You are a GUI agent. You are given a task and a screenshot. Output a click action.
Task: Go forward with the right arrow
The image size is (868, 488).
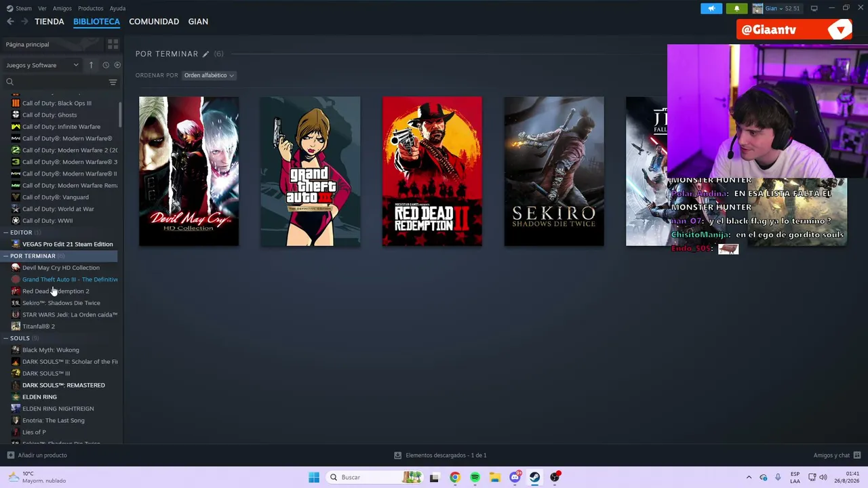tap(24, 22)
